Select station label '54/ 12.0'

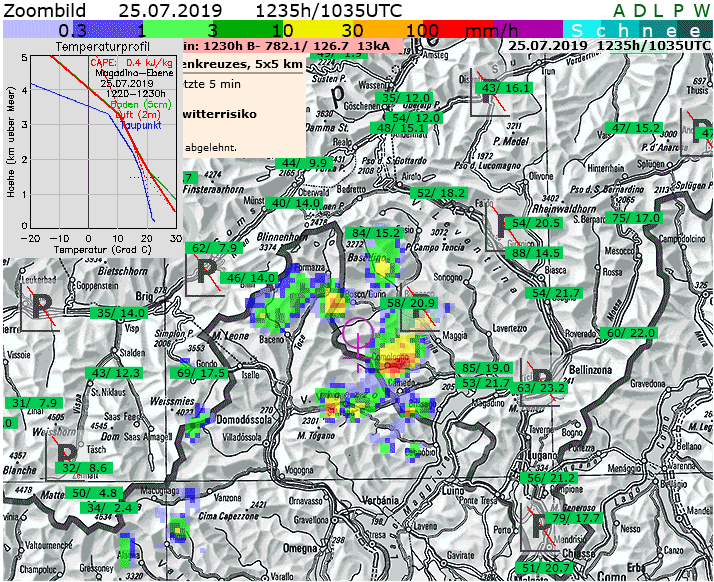coord(414,117)
